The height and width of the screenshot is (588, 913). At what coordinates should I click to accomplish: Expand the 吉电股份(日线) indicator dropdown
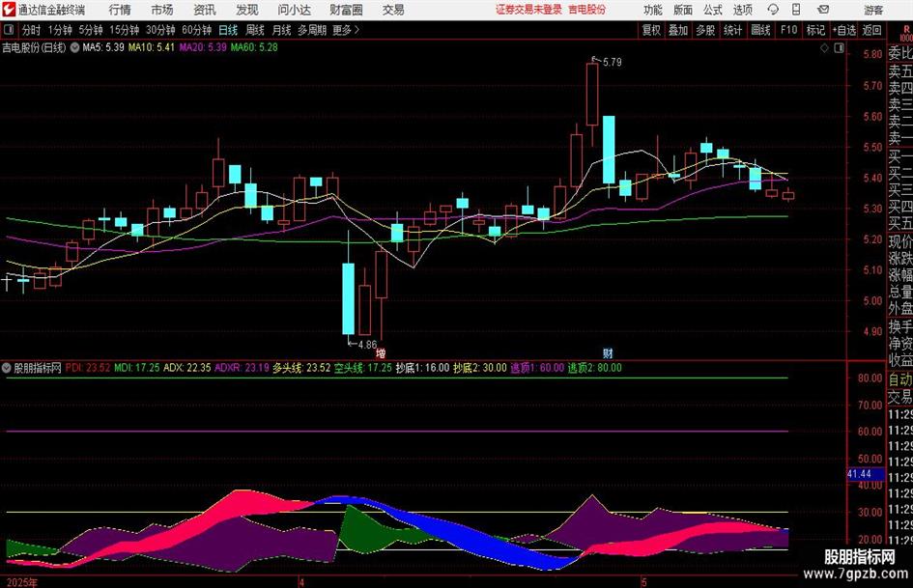74,47
